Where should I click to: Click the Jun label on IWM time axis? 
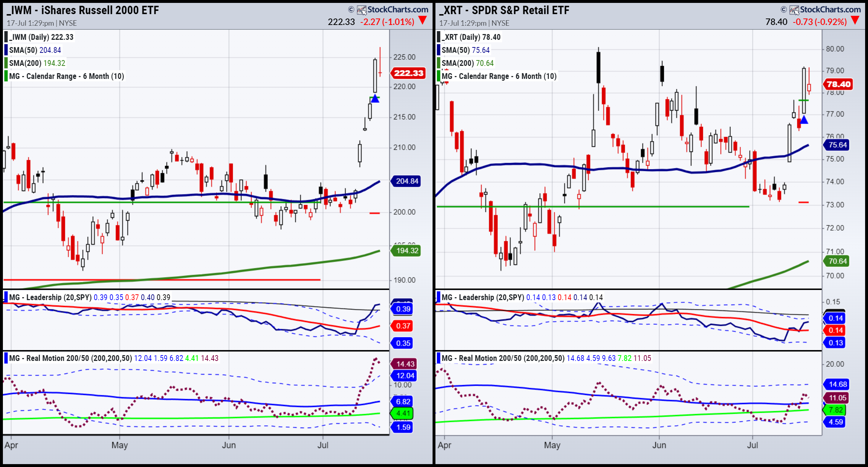tap(229, 445)
